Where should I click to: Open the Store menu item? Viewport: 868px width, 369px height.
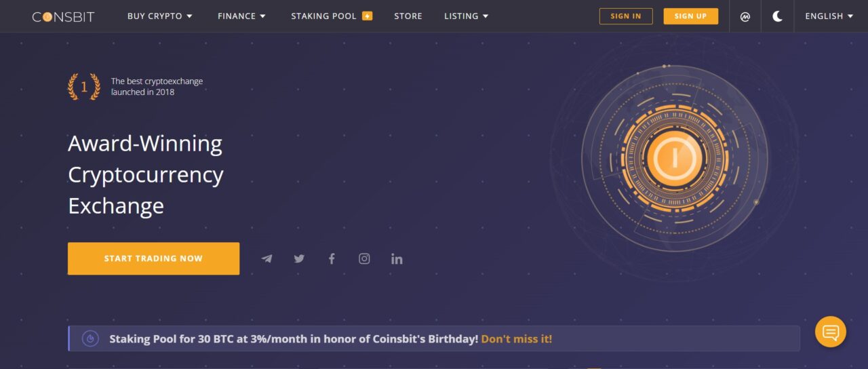coord(408,16)
